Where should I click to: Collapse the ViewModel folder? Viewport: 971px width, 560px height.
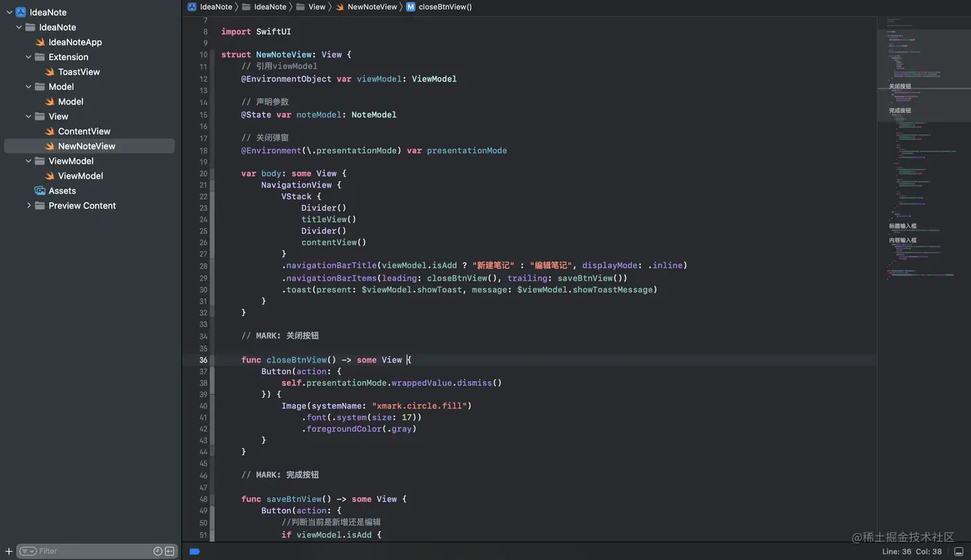point(28,161)
